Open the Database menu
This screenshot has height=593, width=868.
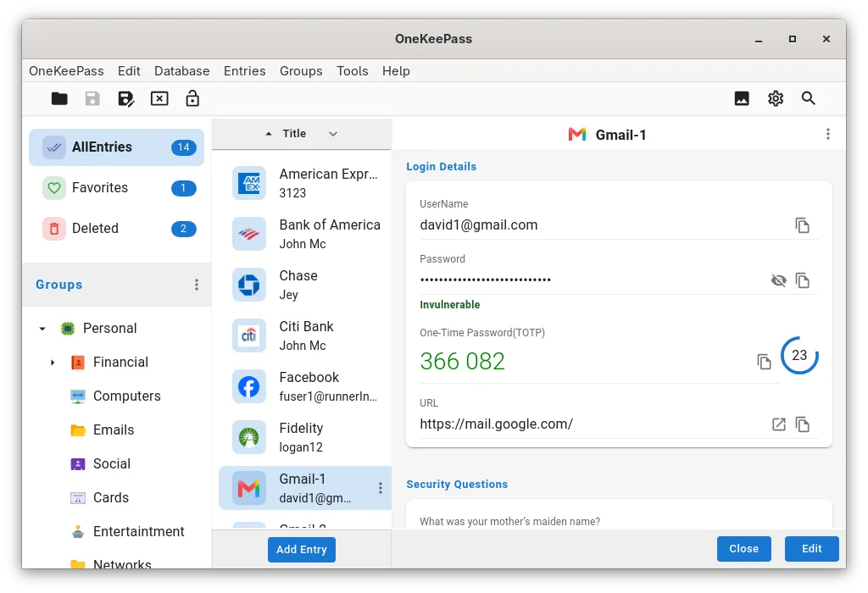(x=181, y=71)
